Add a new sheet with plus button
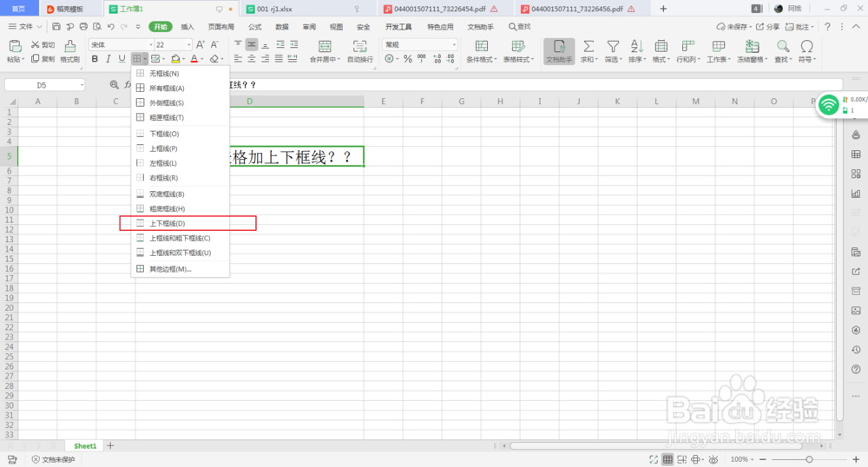This screenshot has height=467, width=868. point(111,445)
